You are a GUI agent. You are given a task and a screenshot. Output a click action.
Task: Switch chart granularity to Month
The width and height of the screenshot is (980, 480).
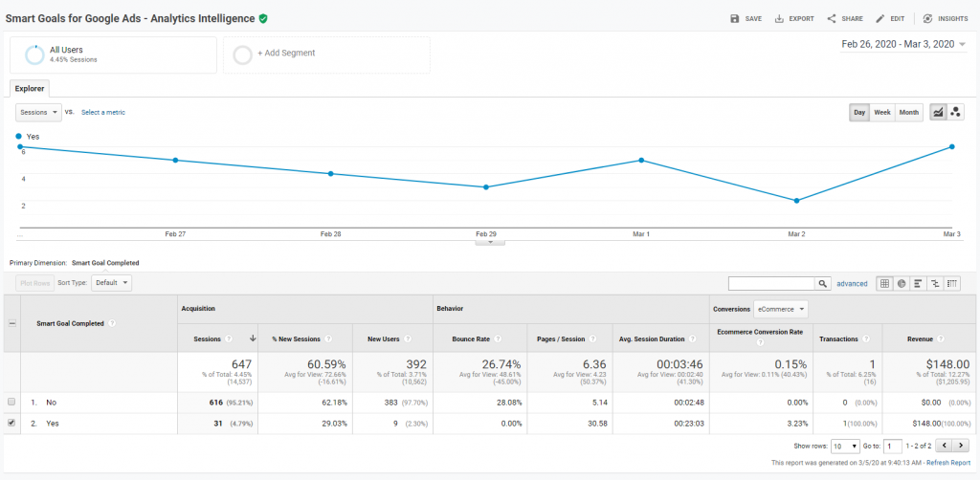909,113
